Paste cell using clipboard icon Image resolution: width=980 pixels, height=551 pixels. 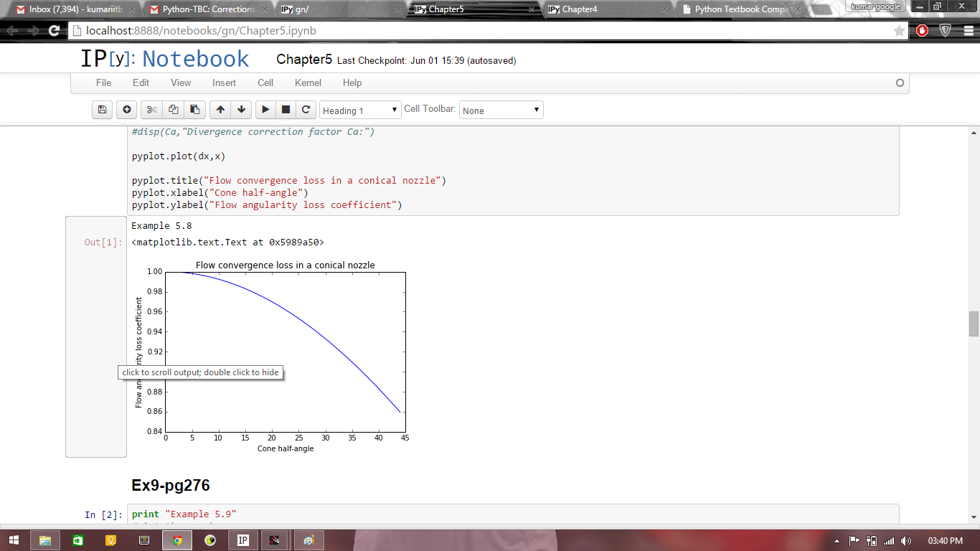194,110
